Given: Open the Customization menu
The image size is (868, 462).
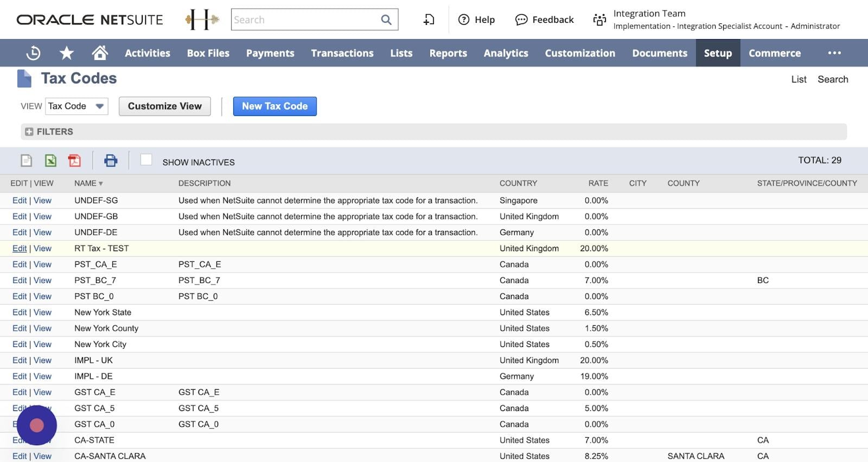Looking at the screenshot, I should [579, 53].
